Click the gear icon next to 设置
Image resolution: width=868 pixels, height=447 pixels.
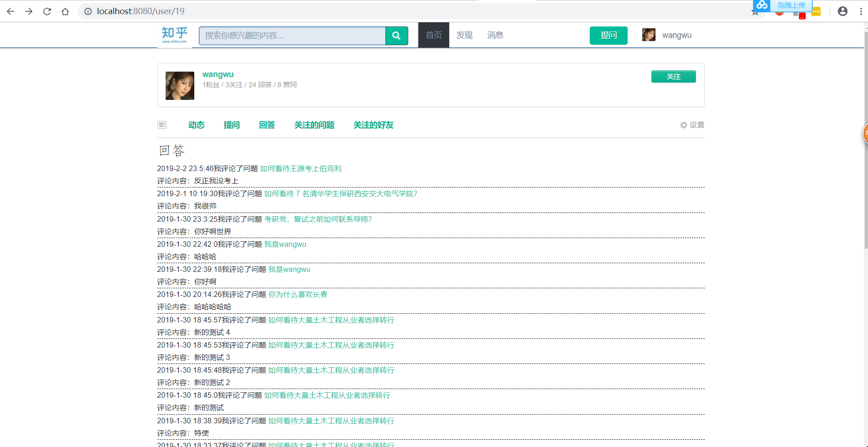(x=683, y=125)
